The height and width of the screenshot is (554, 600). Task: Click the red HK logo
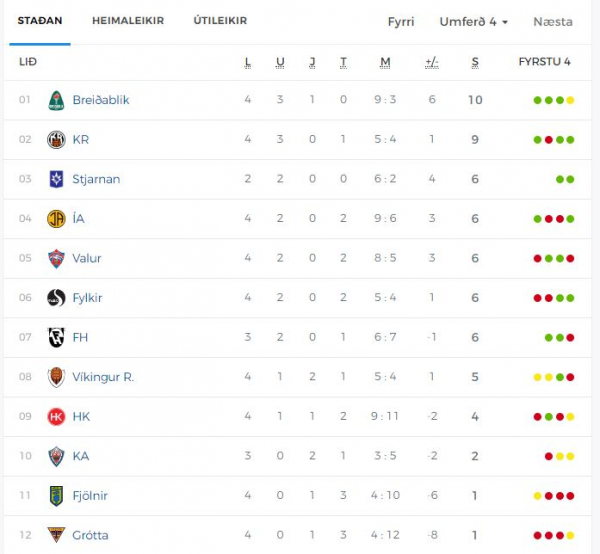click(56, 417)
